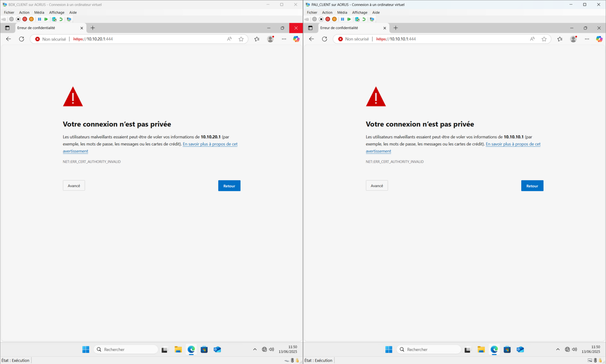
Task: Add 10.10.10.1 page to favorites via star
Action: (x=544, y=39)
